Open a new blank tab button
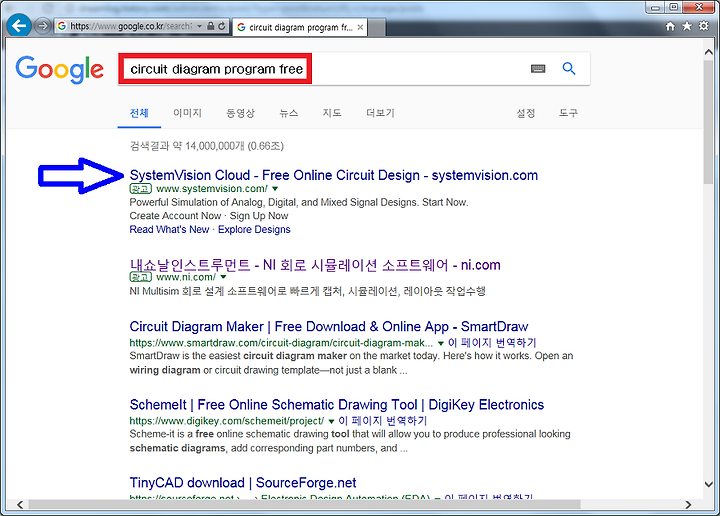 tap(377, 28)
